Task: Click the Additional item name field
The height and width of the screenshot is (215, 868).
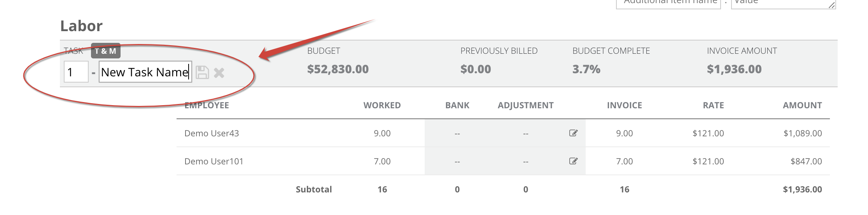Action: 668,3
